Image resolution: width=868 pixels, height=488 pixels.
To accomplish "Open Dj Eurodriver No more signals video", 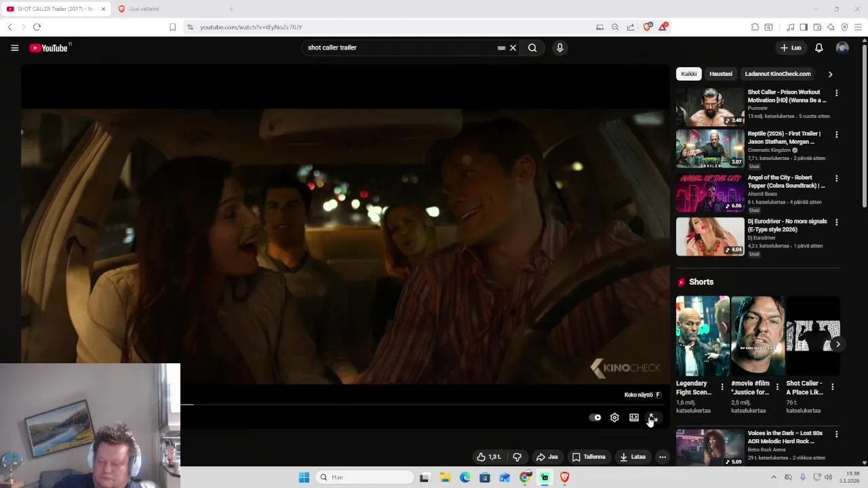I will point(710,237).
